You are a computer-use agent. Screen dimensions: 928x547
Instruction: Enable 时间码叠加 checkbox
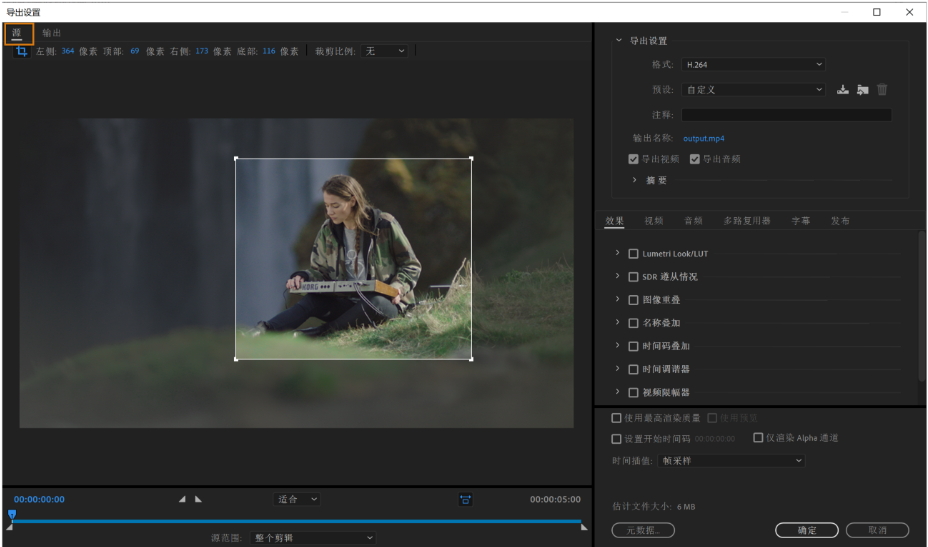(x=633, y=346)
